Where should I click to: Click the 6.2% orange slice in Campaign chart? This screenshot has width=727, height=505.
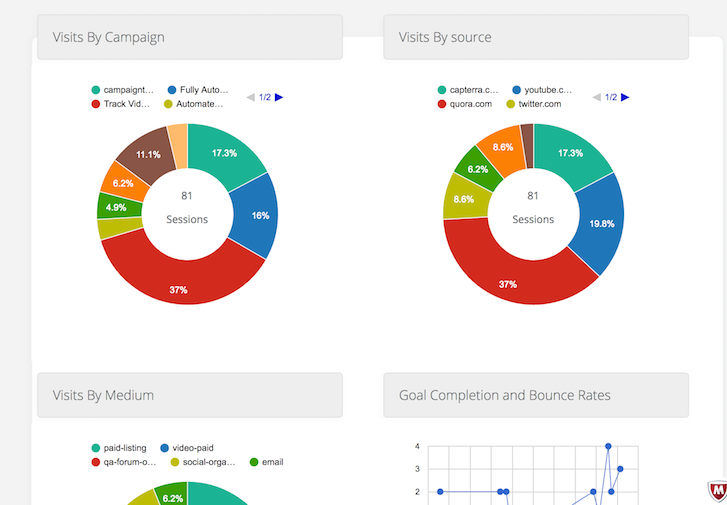123,183
